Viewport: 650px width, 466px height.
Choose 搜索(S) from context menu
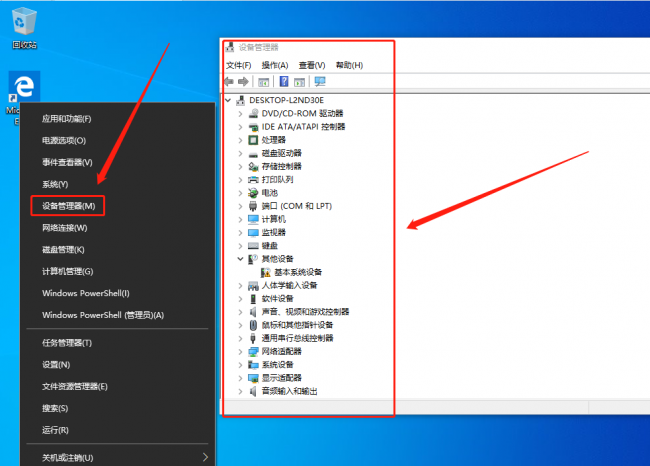pyautogui.click(x=55, y=408)
